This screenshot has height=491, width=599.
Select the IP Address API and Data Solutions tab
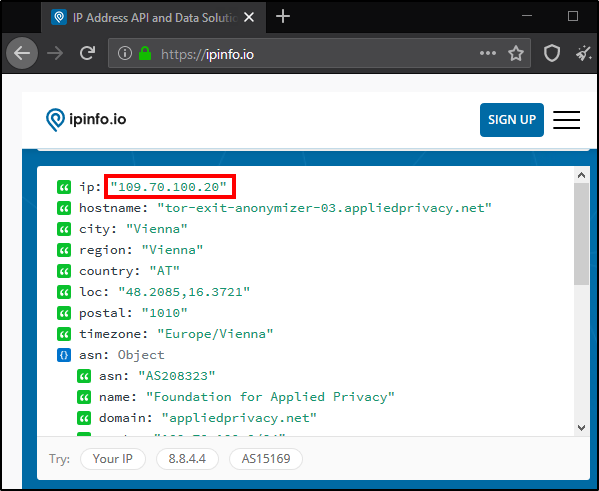tap(154, 18)
